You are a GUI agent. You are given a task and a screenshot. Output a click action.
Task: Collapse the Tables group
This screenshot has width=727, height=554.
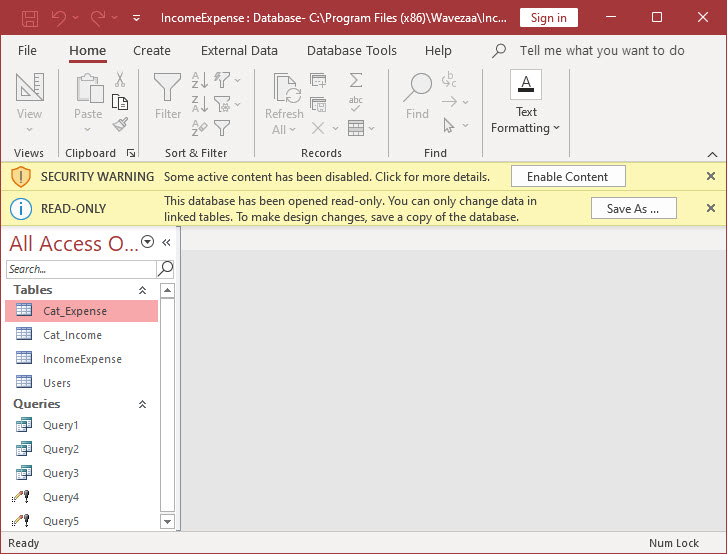[142, 290]
